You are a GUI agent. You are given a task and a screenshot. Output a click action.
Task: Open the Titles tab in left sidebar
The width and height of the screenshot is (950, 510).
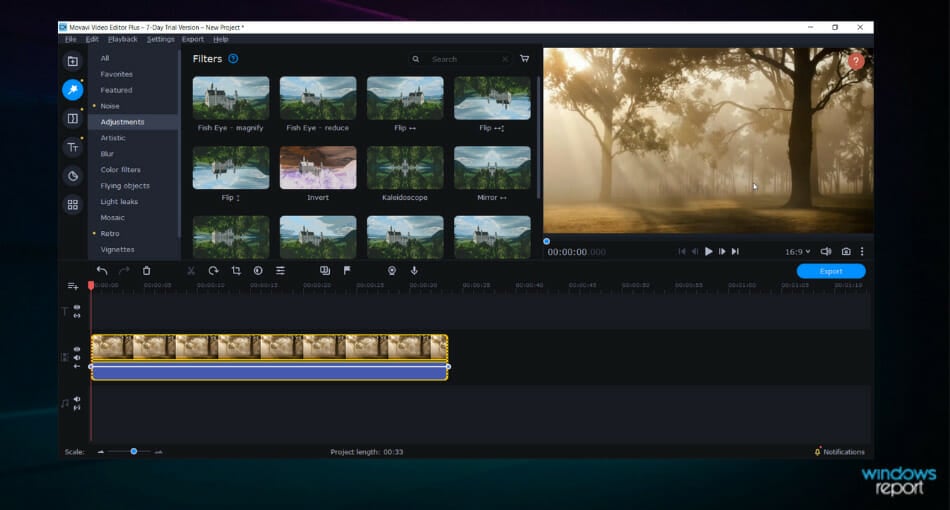pos(72,147)
